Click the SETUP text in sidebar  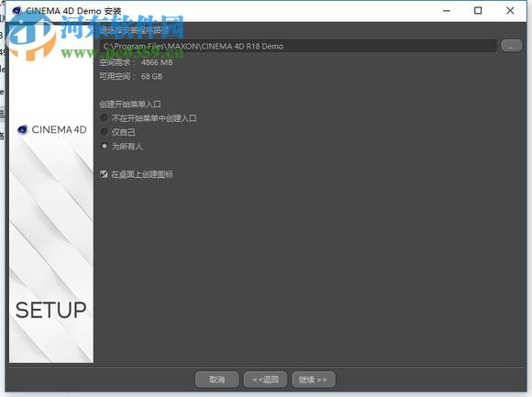click(x=50, y=310)
